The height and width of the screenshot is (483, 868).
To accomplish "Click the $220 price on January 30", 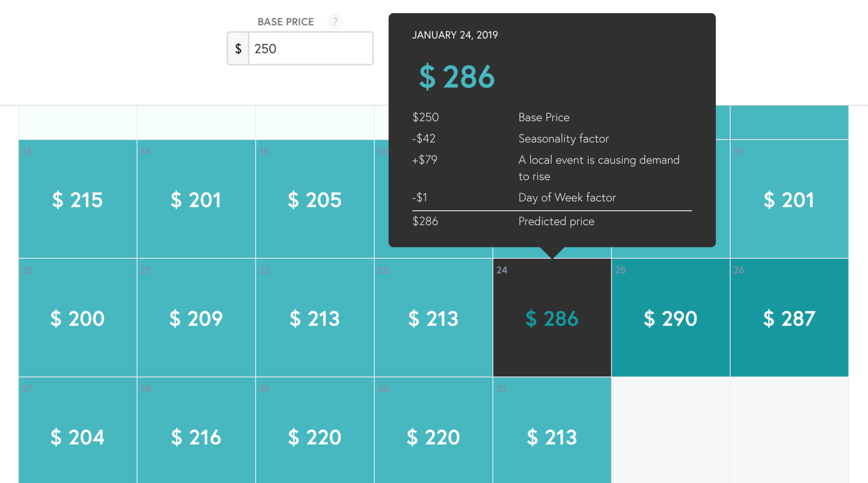I will (x=433, y=437).
